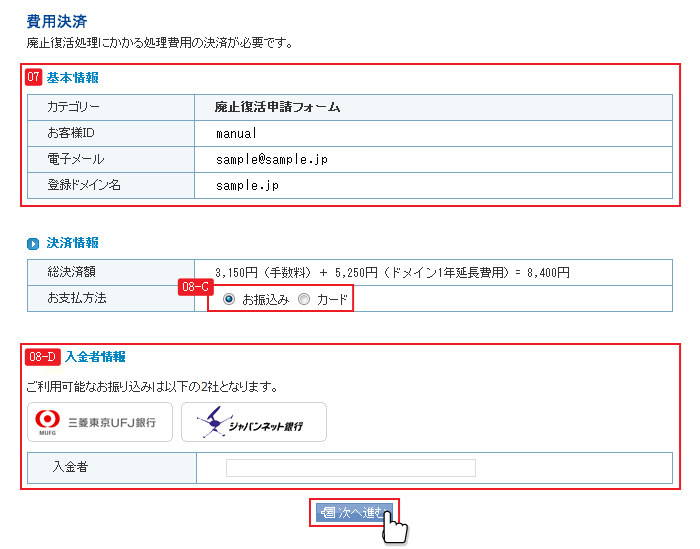
Task: Select the カード payment radio button
Action: (304, 299)
